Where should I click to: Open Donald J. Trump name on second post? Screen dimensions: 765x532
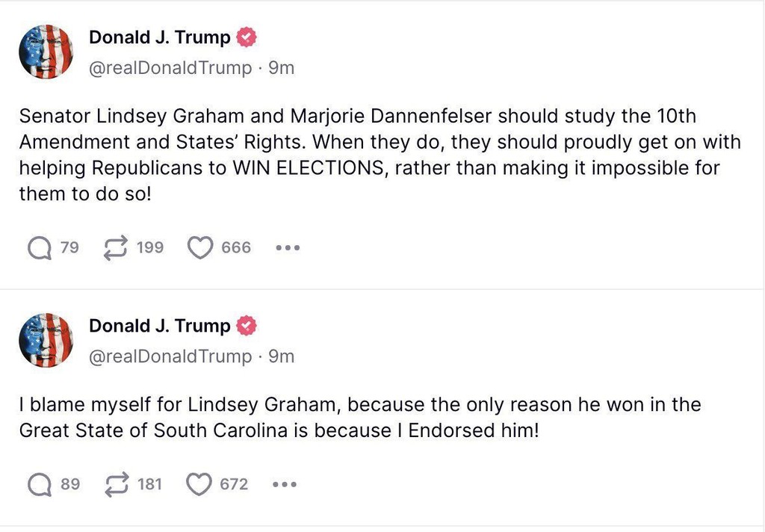pyautogui.click(x=159, y=326)
